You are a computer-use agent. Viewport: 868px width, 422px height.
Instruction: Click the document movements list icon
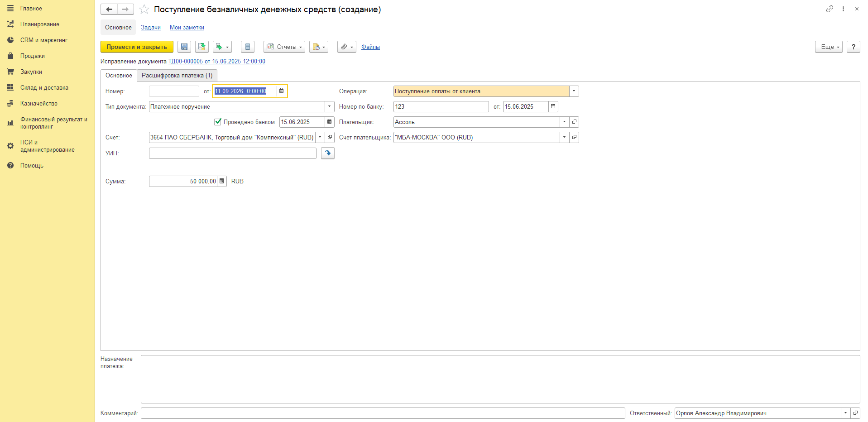click(248, 47)
